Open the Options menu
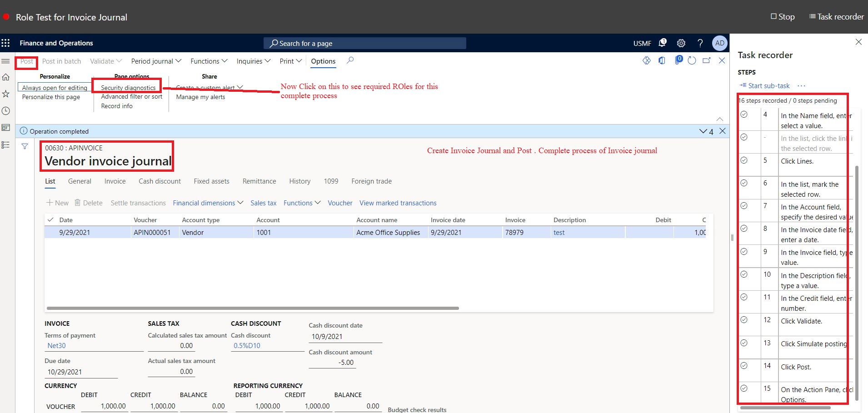Image resolution: width=868 pixels, height=413 pixels. (323, 61)
